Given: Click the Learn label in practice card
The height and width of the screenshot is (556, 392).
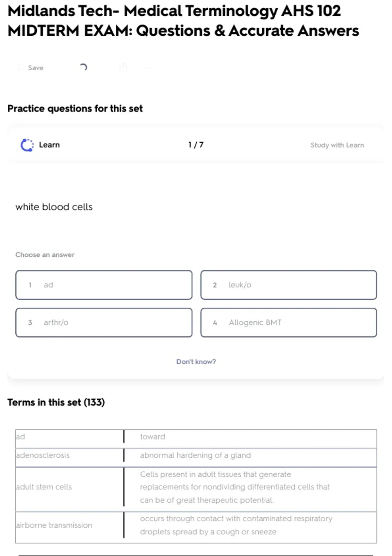Looking at the screenshot, I should 49,145.
